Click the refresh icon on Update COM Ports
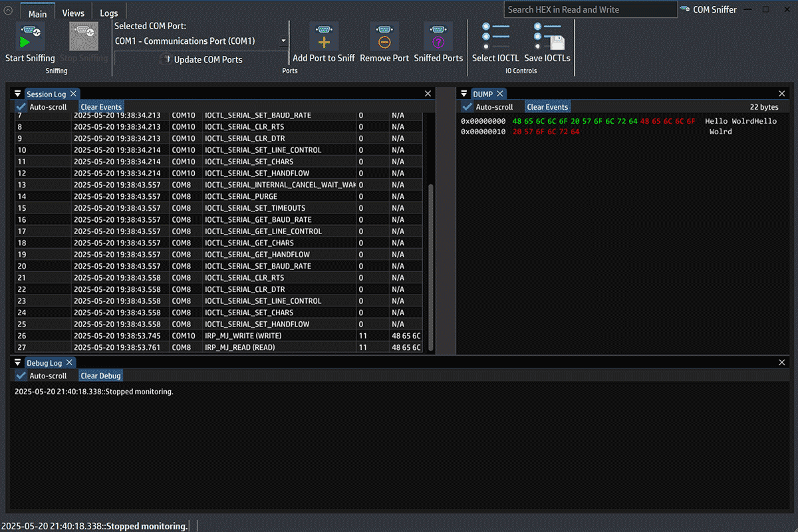Viewport: 798px width, 532px height. point(166,60)
